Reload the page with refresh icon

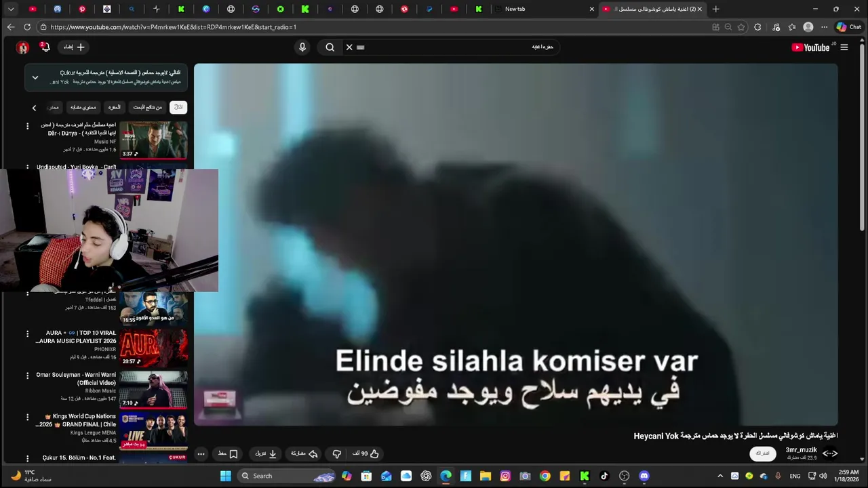pos(27,27)
